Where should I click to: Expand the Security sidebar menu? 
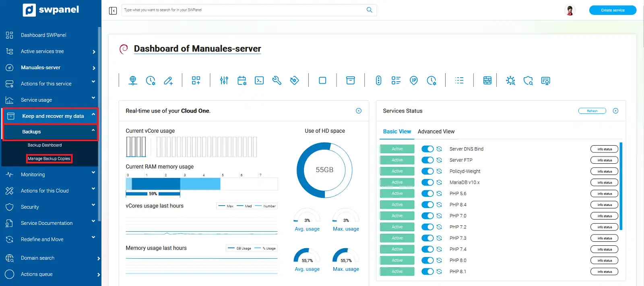point(50,207)
